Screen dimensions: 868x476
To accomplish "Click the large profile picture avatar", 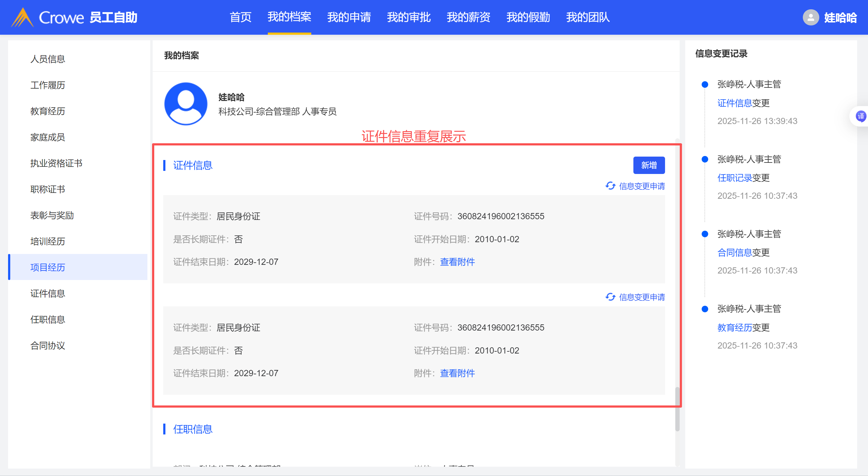I will 186,104.
